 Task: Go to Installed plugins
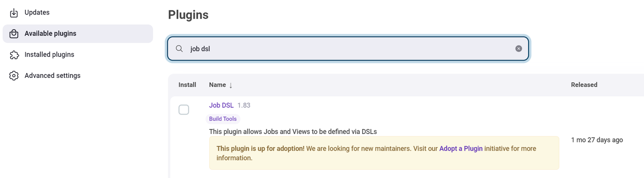click(x=49, y=54)
